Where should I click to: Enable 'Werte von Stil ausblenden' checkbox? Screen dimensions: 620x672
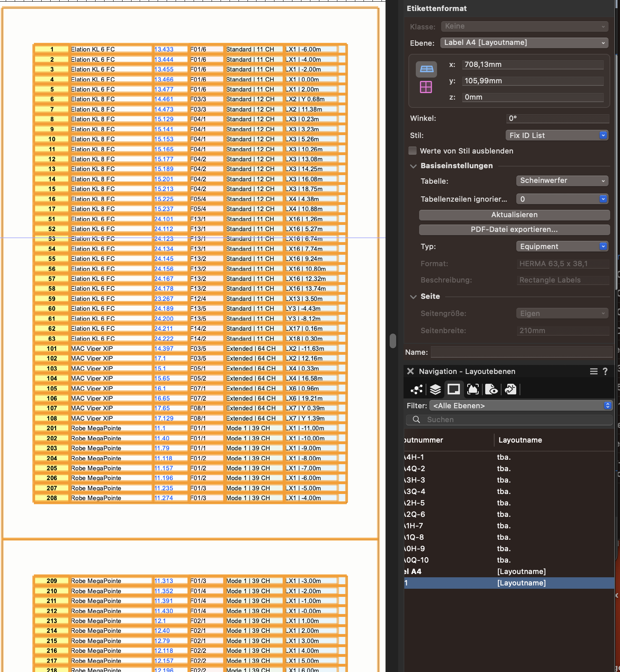pyautogui.click(x=413, y=151)
